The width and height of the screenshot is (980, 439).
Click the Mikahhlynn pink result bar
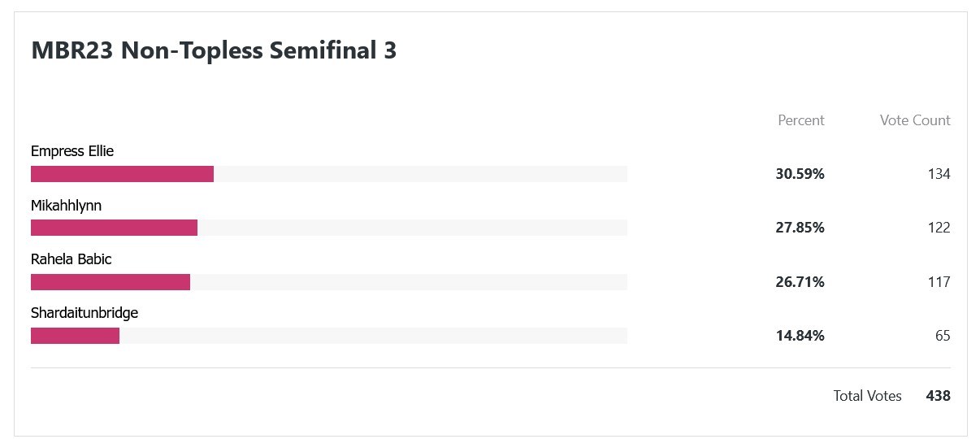point(114,228)
